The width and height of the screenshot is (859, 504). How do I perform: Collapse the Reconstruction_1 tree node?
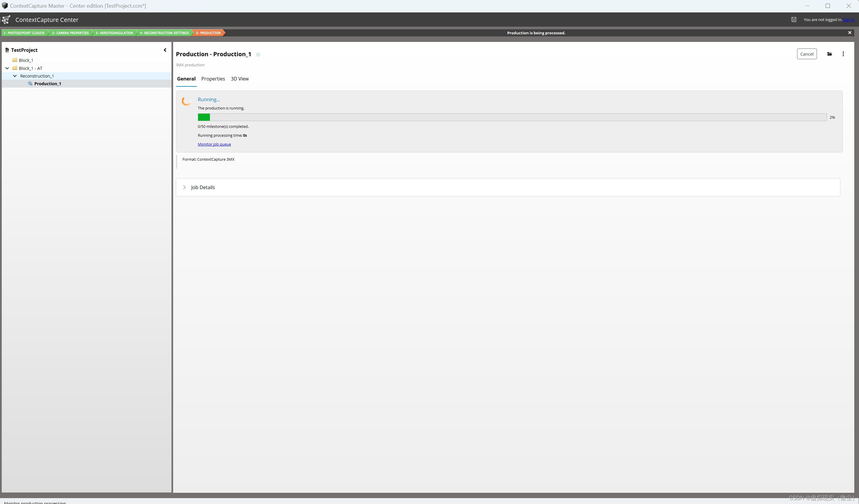coord(15,76)
